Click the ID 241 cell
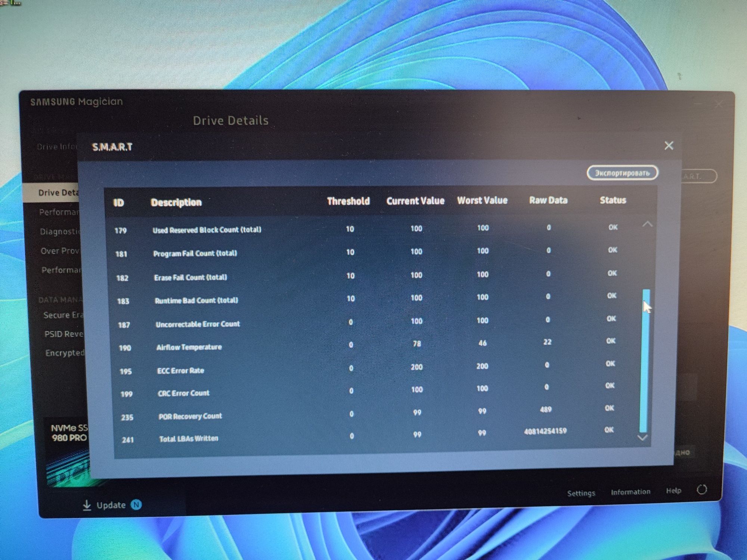 pos(128,440)
